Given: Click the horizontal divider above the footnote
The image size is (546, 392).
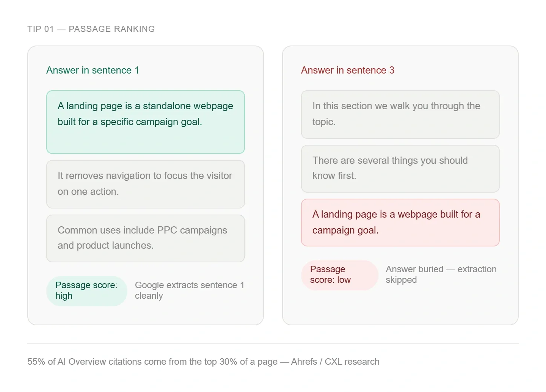Looking at the screenshot, I should coord(273,344).
